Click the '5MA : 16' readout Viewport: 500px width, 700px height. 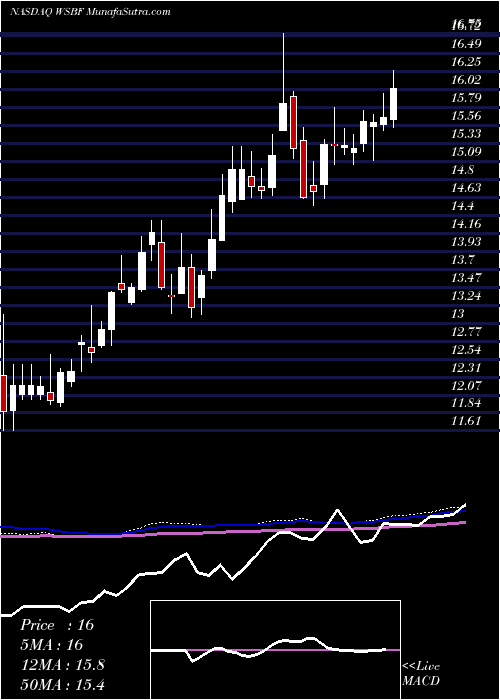click(x=52, y=645)
